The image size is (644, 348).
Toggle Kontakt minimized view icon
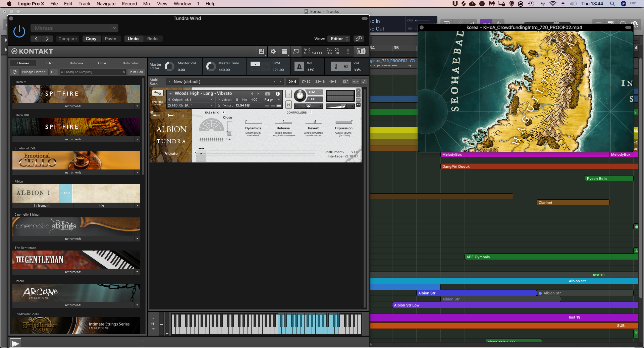click(x=296, y=51)
